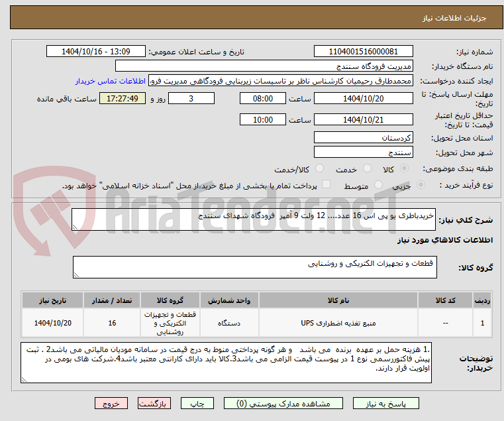Click the announcement date field 1404/10/16 - 13:09
Image resolution: width=504 pixels, height=421 pixels.
tap(96, 52)
